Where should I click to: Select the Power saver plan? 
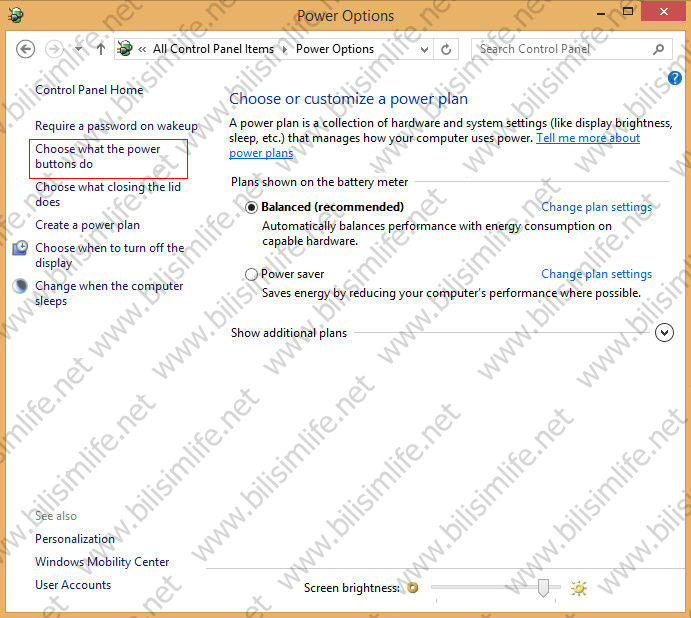(251, 274)
